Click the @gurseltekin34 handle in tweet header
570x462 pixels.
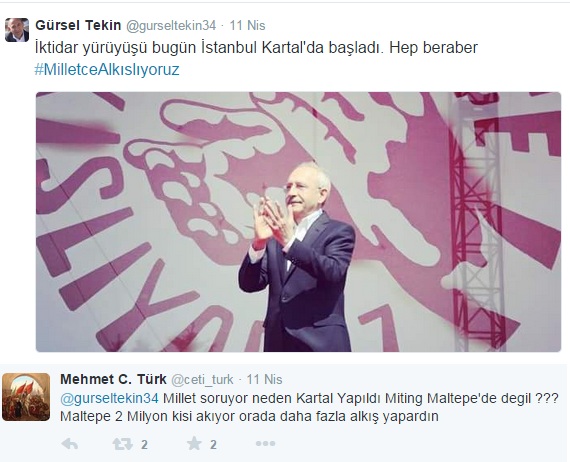click(x=171, y=25)
